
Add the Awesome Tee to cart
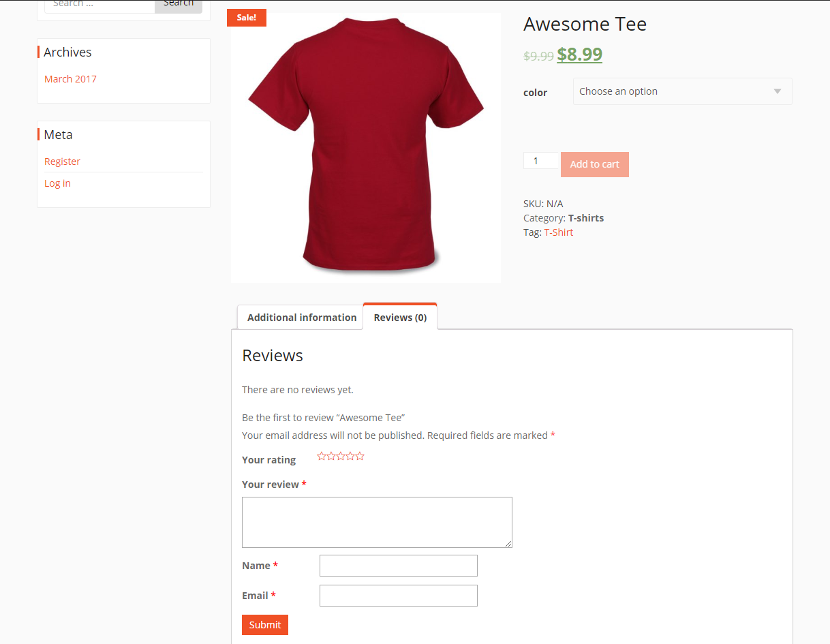pyautogui.click(x=594, y=164)
